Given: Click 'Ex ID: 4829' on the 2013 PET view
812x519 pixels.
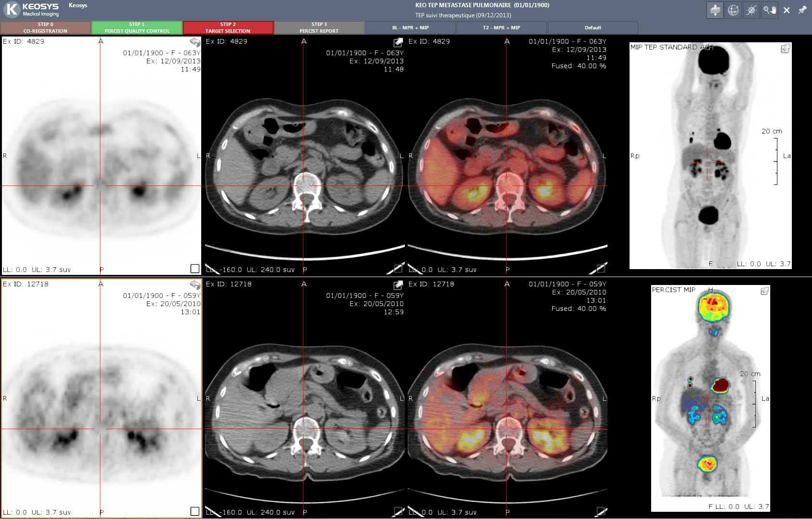Looking at the screenshot, I should [x=24, y=41].
